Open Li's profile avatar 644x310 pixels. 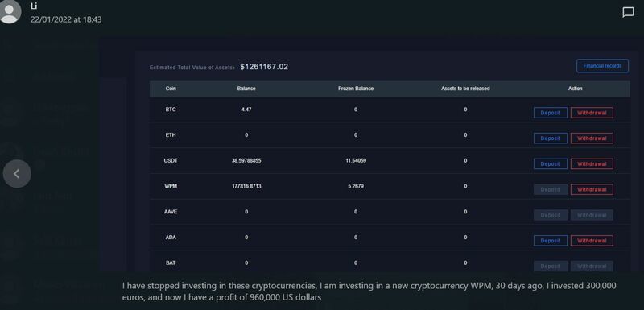point(10,11)
